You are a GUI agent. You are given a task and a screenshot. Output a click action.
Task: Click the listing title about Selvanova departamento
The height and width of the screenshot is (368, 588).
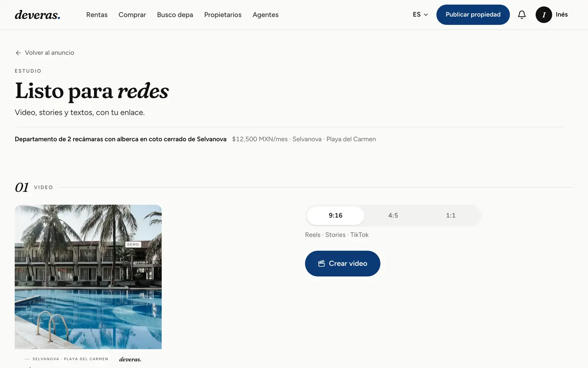(x=120, y=139)
